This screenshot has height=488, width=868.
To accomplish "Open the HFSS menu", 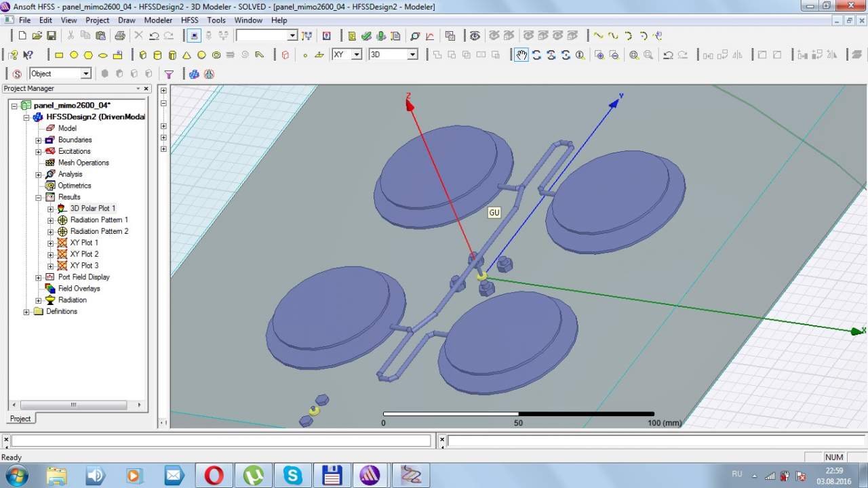I will (189, 20).
